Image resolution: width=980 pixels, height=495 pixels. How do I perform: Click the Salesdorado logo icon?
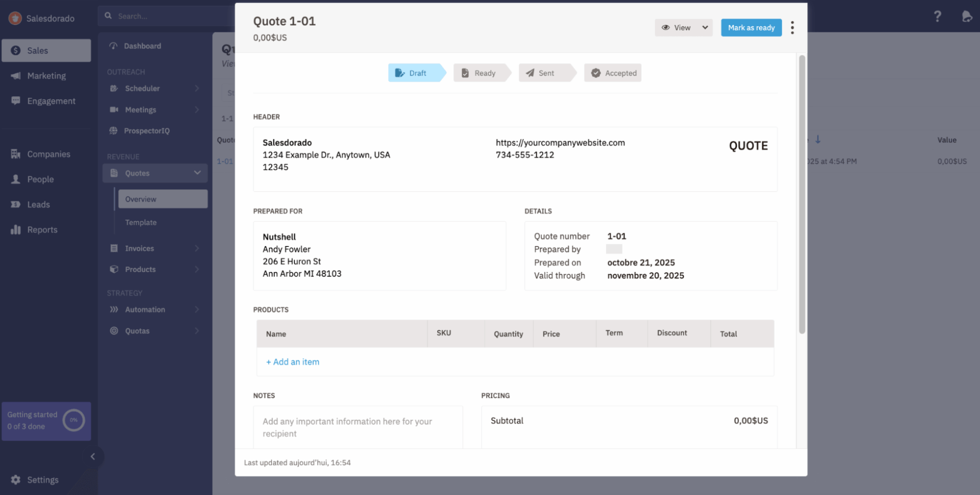click(x=15, y=18)
